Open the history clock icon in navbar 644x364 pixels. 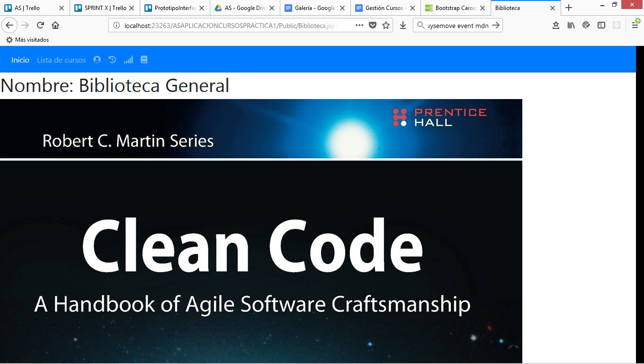(x=112, y=60)
